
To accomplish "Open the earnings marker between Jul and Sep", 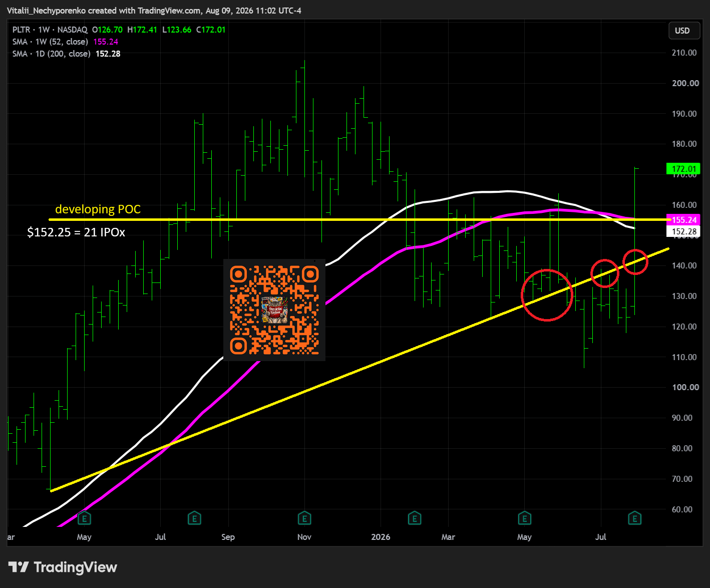I will click(x=194, y=518).
